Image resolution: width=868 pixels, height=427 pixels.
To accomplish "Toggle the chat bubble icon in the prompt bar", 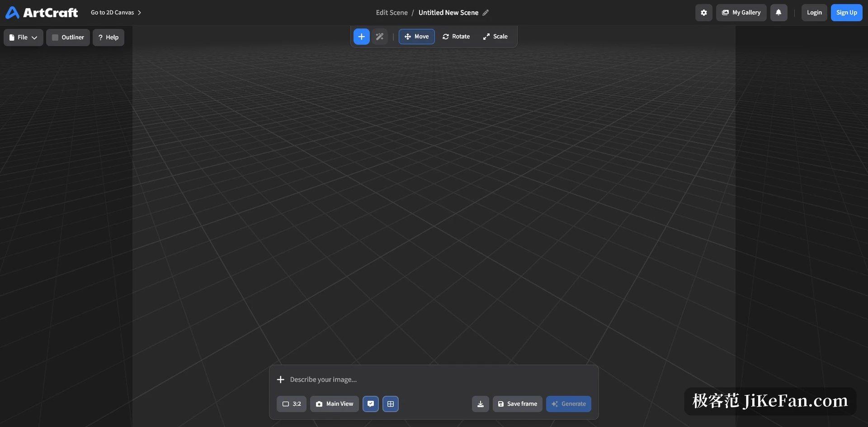I will pyautogui.click(x=371, y=404).
